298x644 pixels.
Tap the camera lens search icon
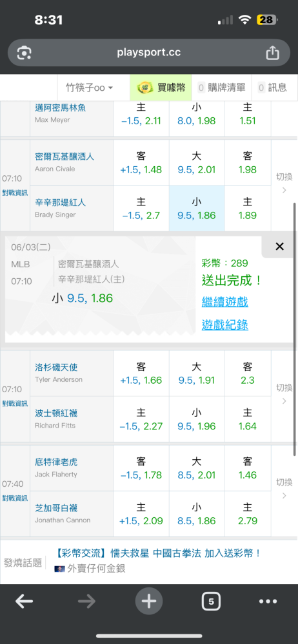25,53
